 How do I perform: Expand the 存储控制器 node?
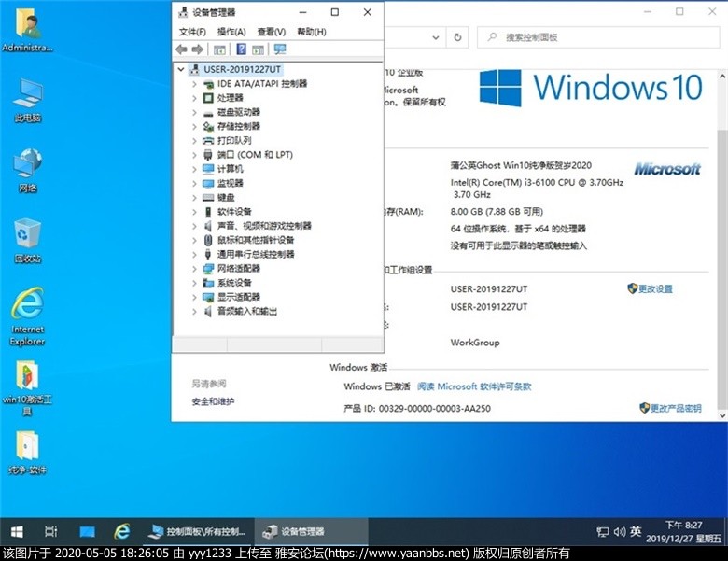[x=194, y=127]
